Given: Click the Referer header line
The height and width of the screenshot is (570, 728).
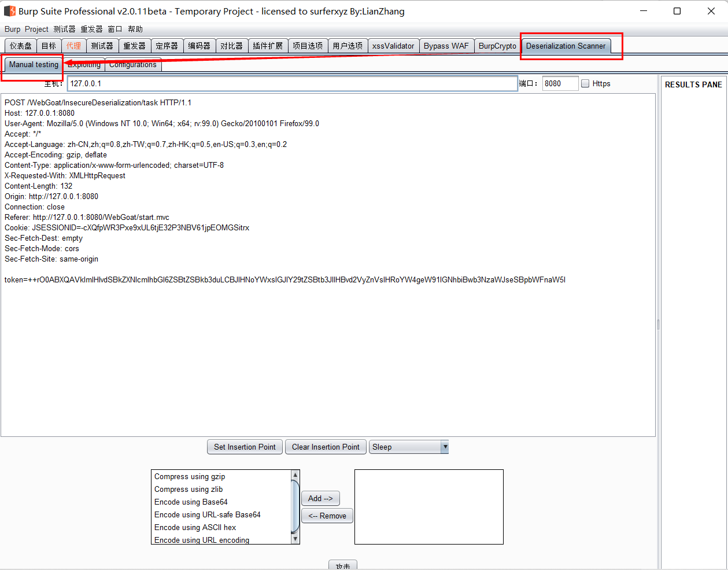Looking at the screenshot, I should pos(87,217).
